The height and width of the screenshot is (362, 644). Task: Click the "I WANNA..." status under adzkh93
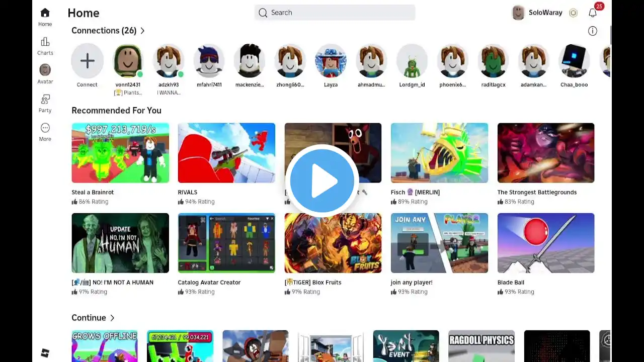[169, 93]
